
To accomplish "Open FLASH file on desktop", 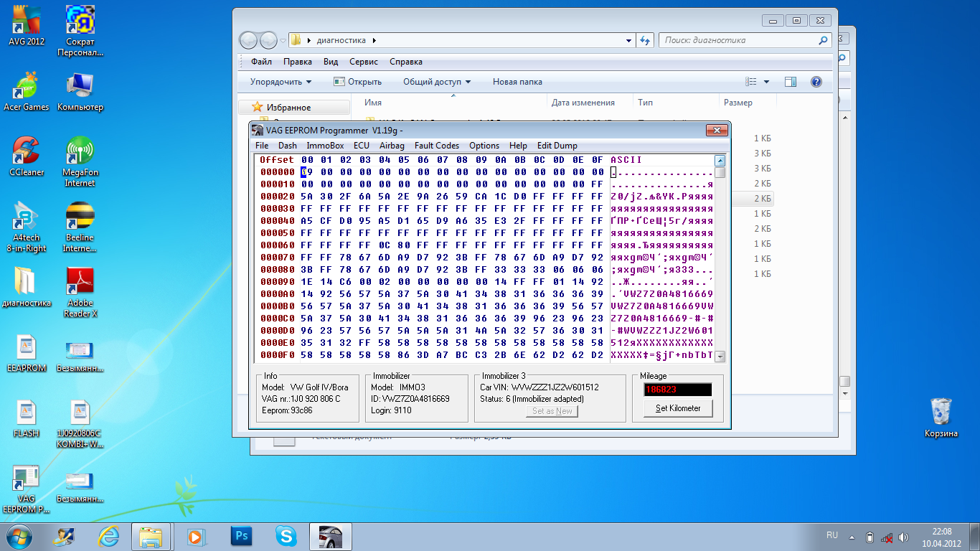I will 27,418.
